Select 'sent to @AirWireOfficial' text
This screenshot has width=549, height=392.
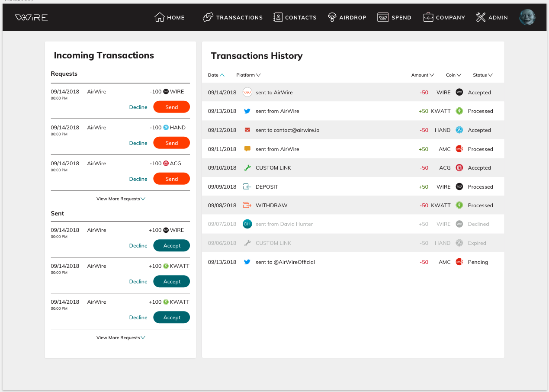coord(285,262)
